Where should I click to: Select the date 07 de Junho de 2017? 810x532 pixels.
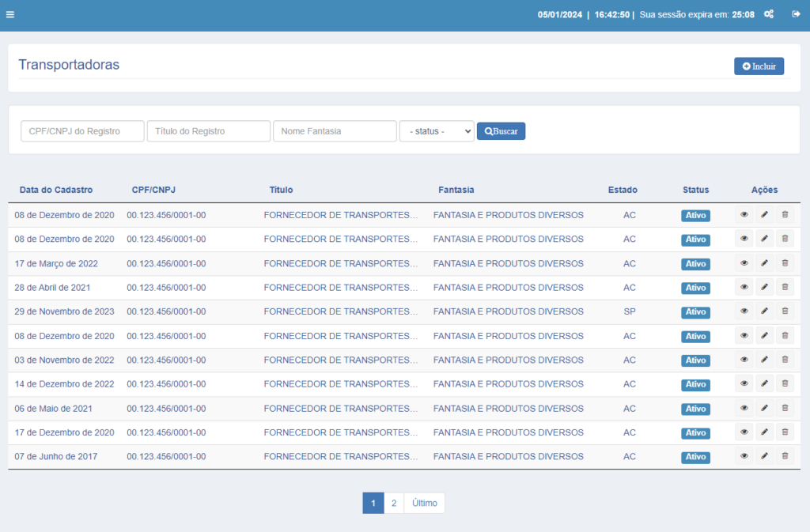[56, 457]
